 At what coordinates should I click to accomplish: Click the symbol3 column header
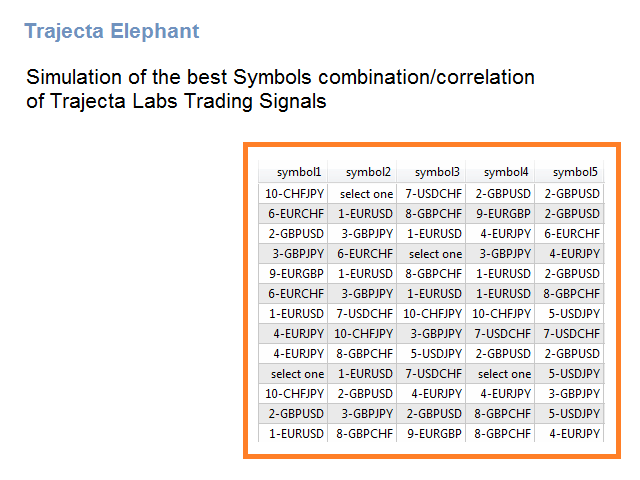point(431,172)
